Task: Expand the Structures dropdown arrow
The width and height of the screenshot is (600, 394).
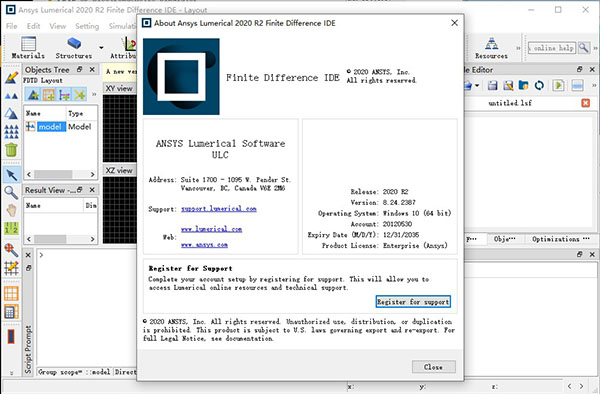Action: (x=101, y=48)
